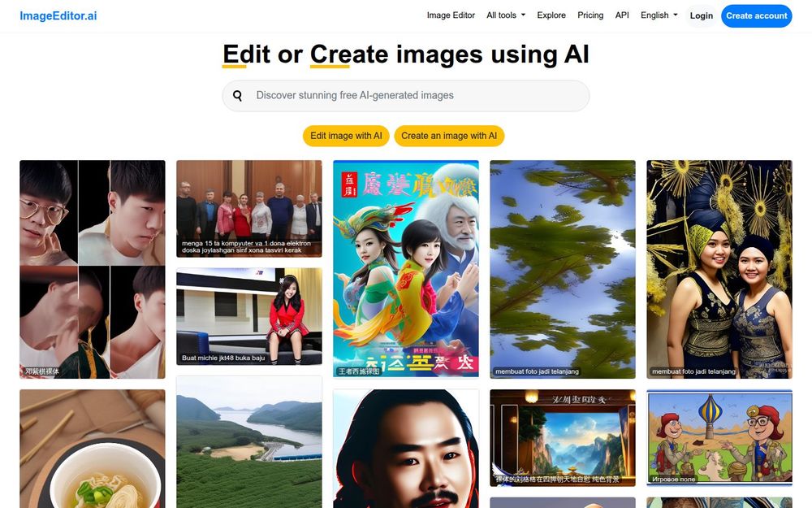
Task: Go to the Pricing page
Action: click(590, 15)
